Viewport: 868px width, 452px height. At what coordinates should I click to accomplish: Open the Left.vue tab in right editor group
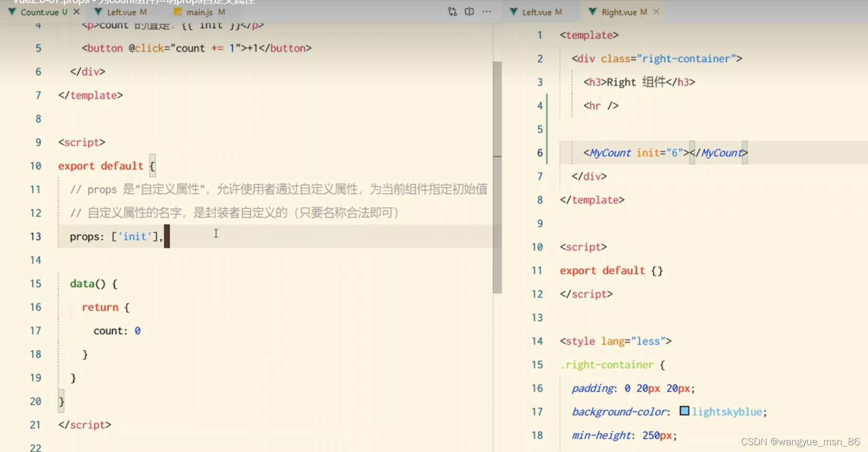(x=542, y=12)
